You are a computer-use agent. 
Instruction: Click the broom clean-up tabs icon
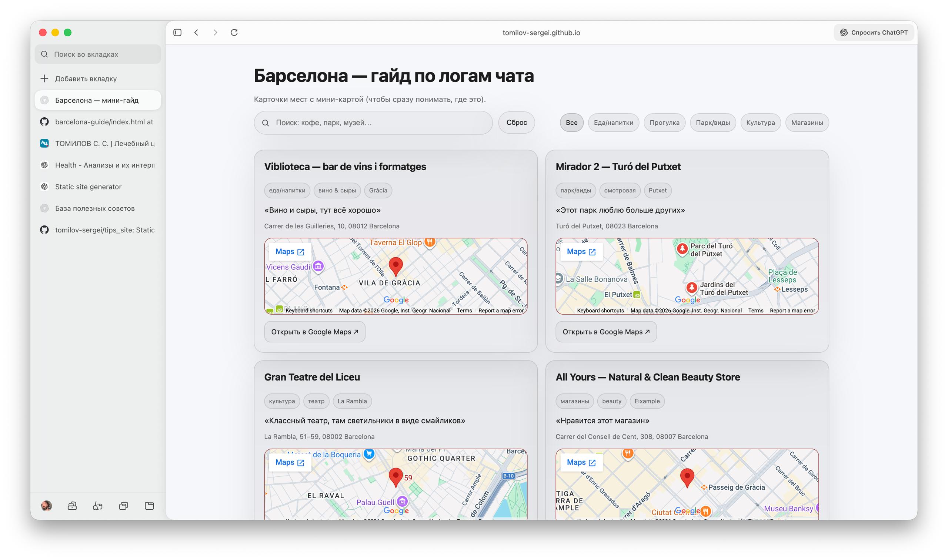point(98,506)
